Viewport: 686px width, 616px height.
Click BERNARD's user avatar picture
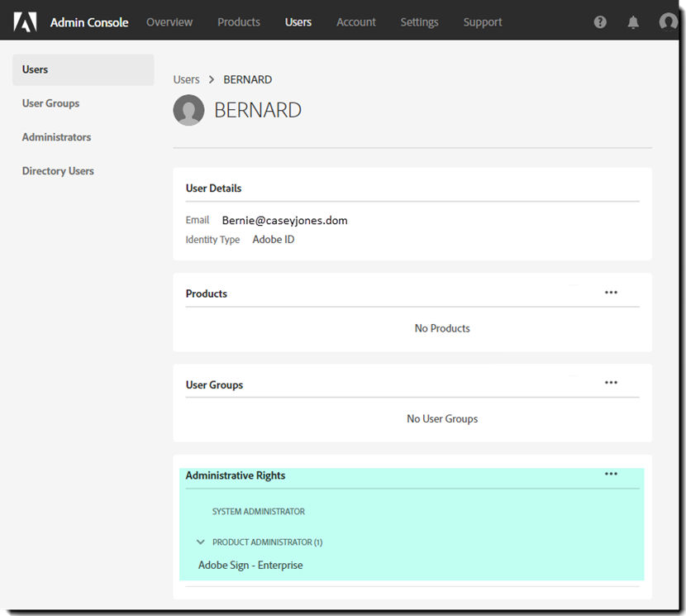[x=188, y=110]
